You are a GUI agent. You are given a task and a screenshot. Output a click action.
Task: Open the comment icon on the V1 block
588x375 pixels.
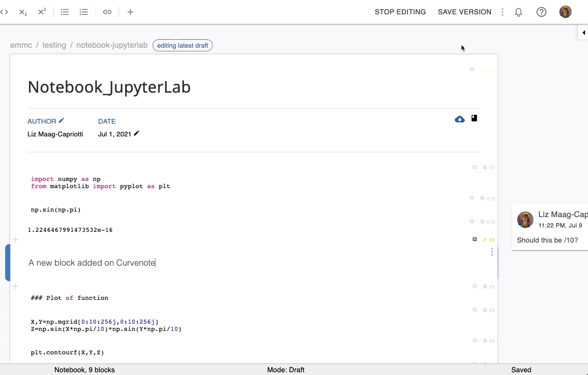coord(475,239)
